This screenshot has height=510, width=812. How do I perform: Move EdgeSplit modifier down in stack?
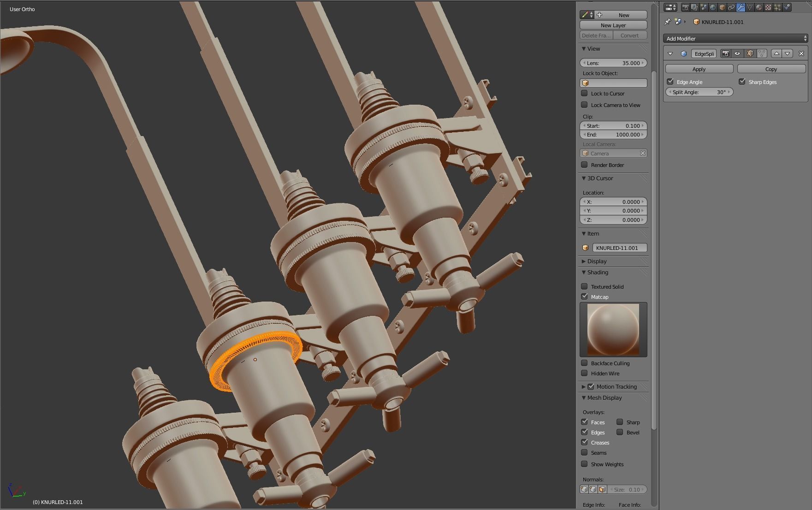point(788,53)
